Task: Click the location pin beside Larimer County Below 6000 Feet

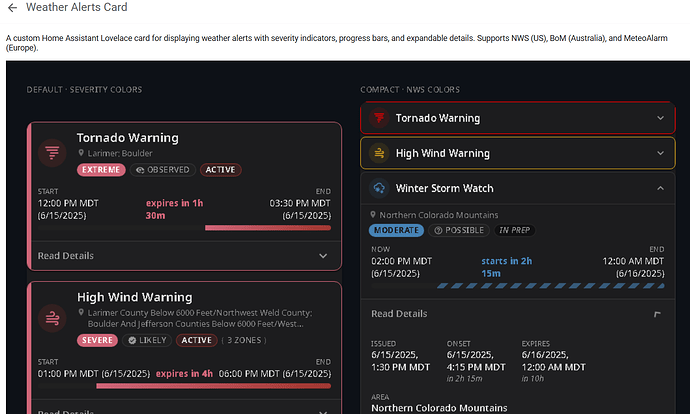Action: pyautogui.click(x=81, y=312)
